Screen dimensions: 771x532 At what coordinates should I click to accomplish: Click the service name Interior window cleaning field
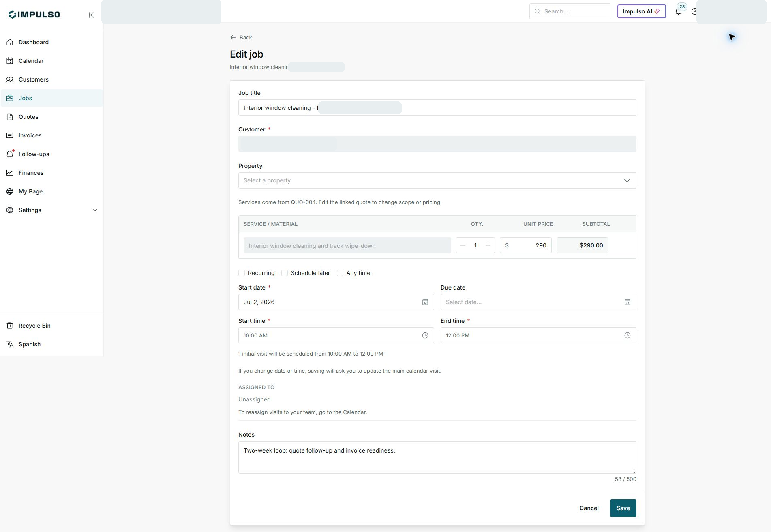pos(347,245)
